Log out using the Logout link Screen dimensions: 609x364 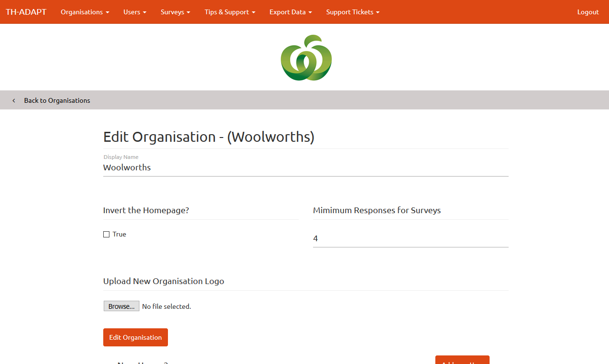[x=588, y=12]
